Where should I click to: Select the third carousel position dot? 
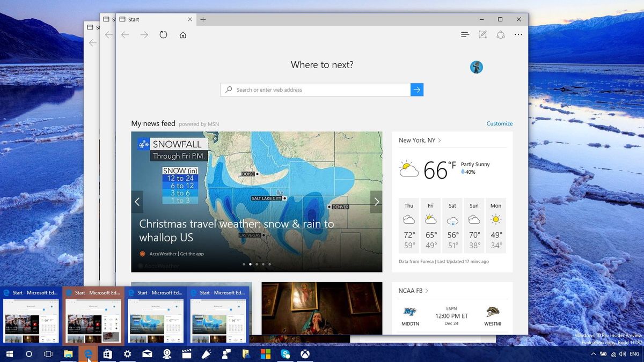click(x=257, y=264)
